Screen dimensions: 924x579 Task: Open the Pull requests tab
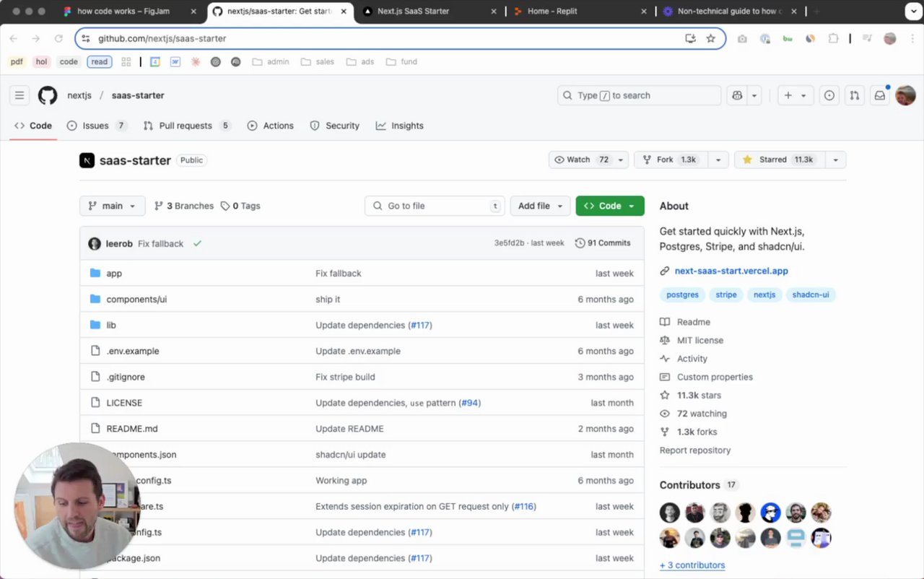pos(187,126)
